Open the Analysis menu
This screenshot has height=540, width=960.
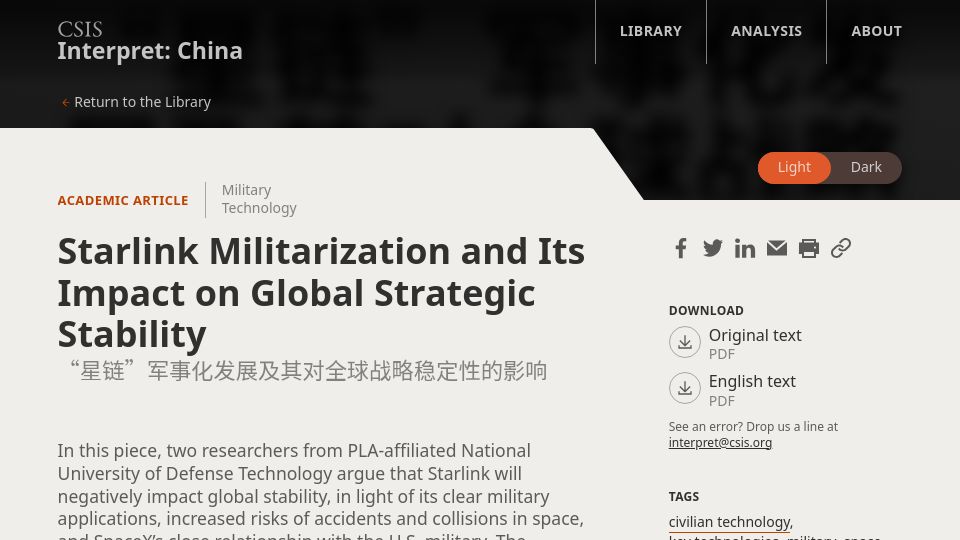(766, 31)
